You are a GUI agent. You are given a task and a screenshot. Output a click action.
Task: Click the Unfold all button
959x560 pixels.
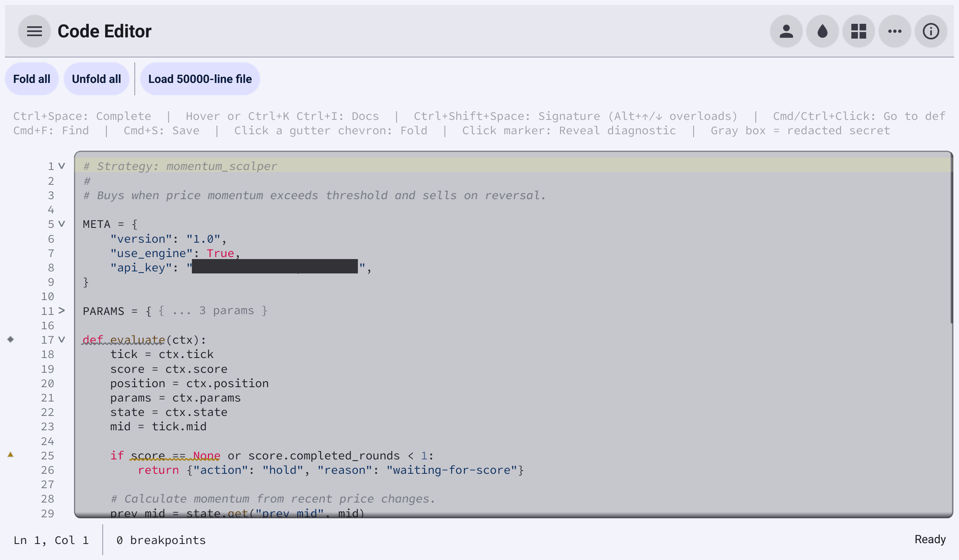[97, 79]
